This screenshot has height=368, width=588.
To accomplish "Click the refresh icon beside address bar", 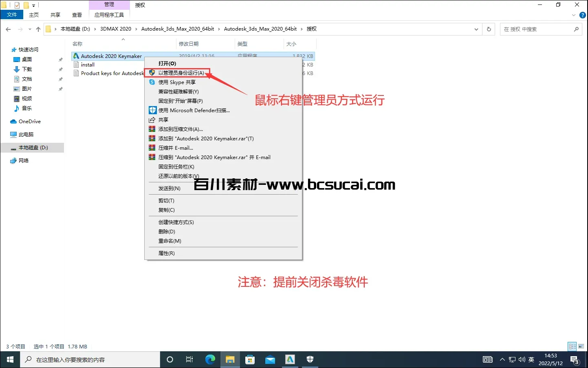I will (x=489, y=29).
